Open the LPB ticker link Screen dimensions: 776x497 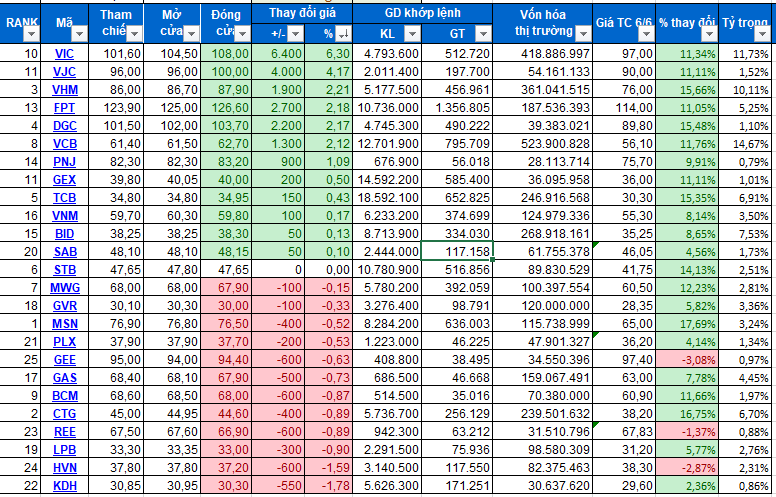click(65, 450)
